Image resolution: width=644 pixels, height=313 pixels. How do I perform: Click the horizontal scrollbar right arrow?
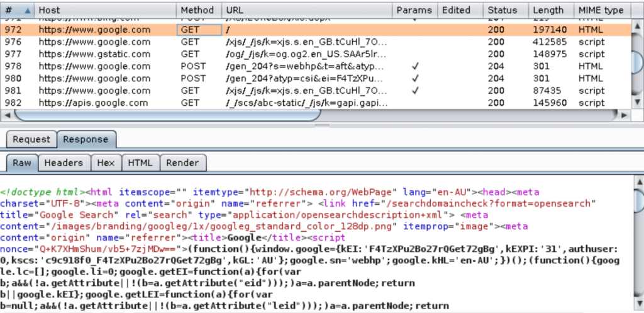click(x=625, y=116)
